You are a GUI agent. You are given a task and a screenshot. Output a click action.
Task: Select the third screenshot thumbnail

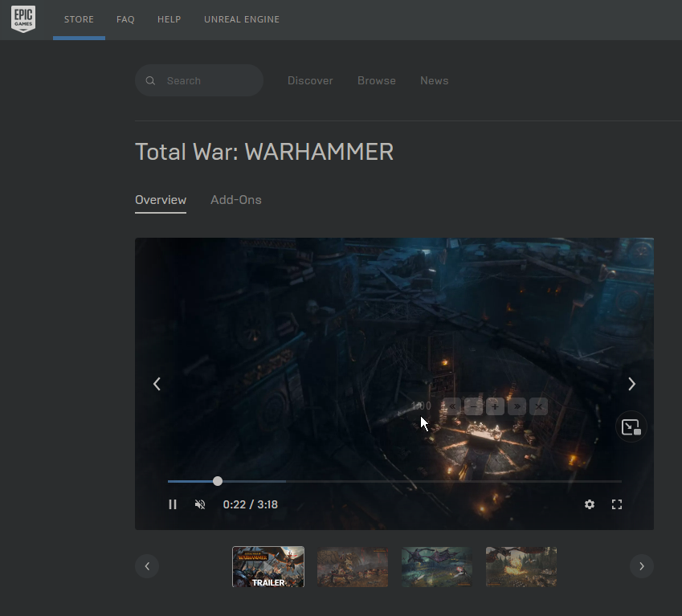[x=437, y=567]
